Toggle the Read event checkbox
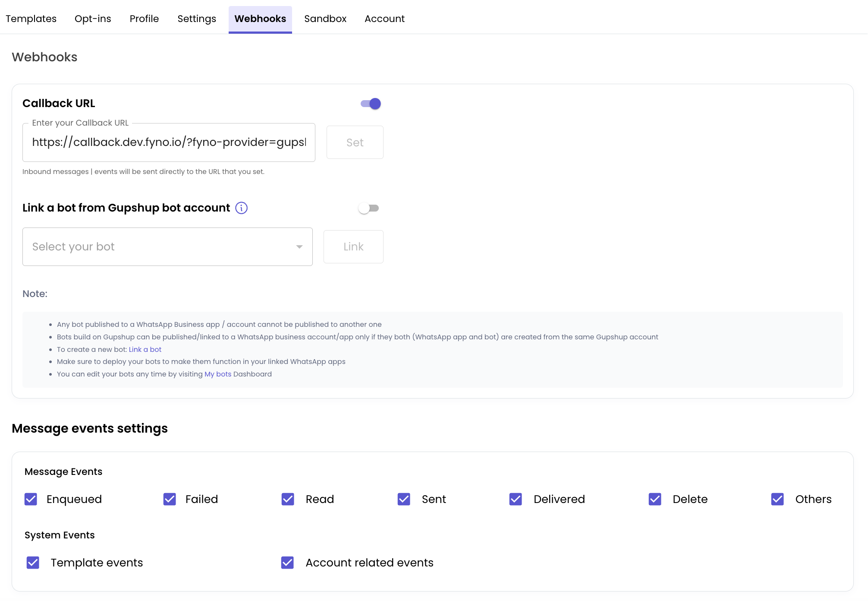The width and height of the screenshot is (868, 601). click(x=288, y=499)
